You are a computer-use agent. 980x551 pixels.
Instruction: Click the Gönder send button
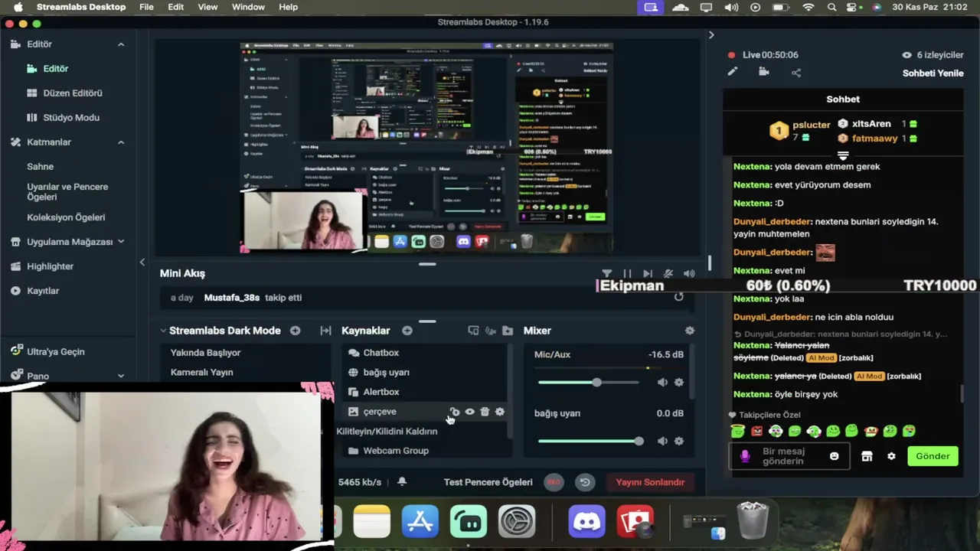[933, 456]
